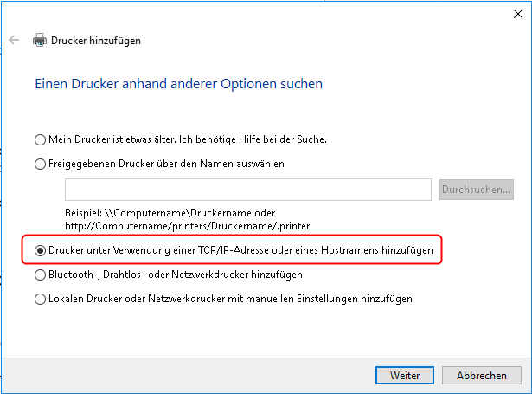Viewport: 532px width, 394px height.
Task: Select the 'Mein Drucker ist etwas älter' radio button
Action: [x=40, y=139]
